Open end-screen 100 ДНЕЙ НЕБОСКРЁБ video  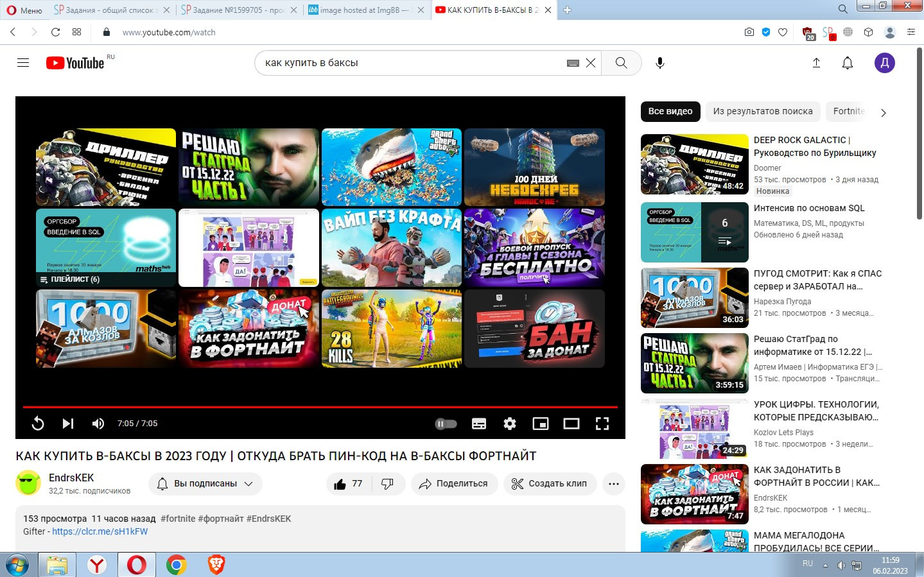click(534, 167)
